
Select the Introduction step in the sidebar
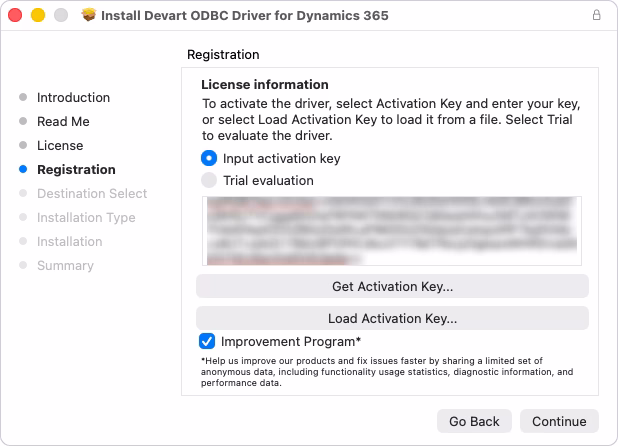[x=73, y=97]
